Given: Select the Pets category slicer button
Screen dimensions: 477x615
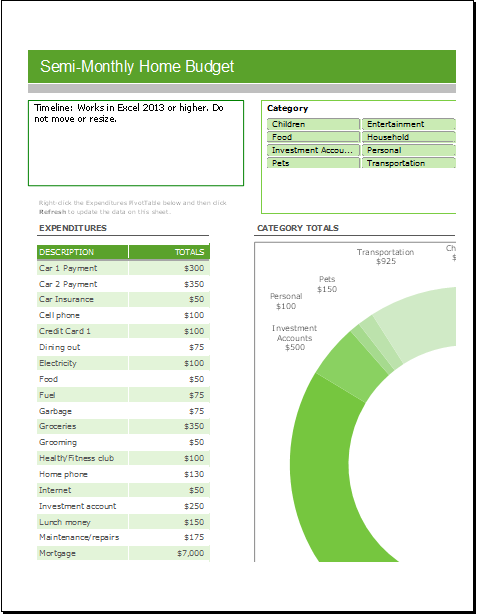Looking at the screenshot, I should click(x=313, y=163).
